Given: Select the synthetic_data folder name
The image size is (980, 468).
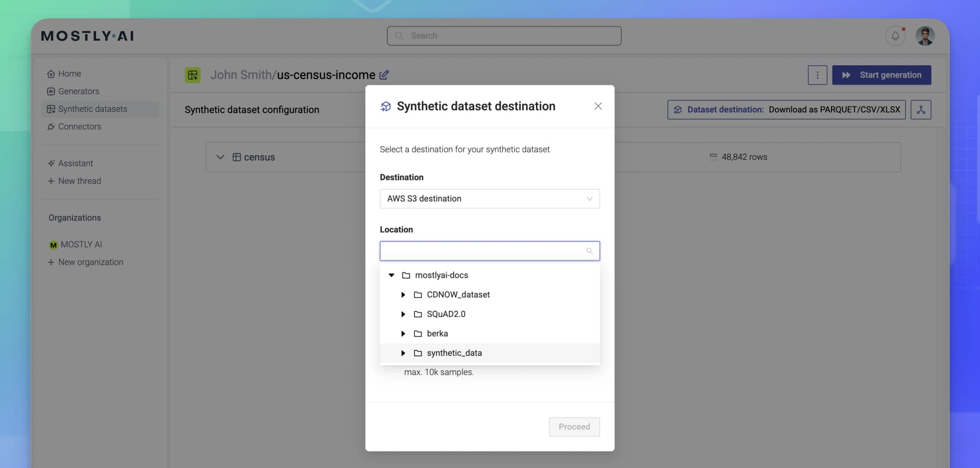Looking at the screenshot, I should (x=454, y=353).
